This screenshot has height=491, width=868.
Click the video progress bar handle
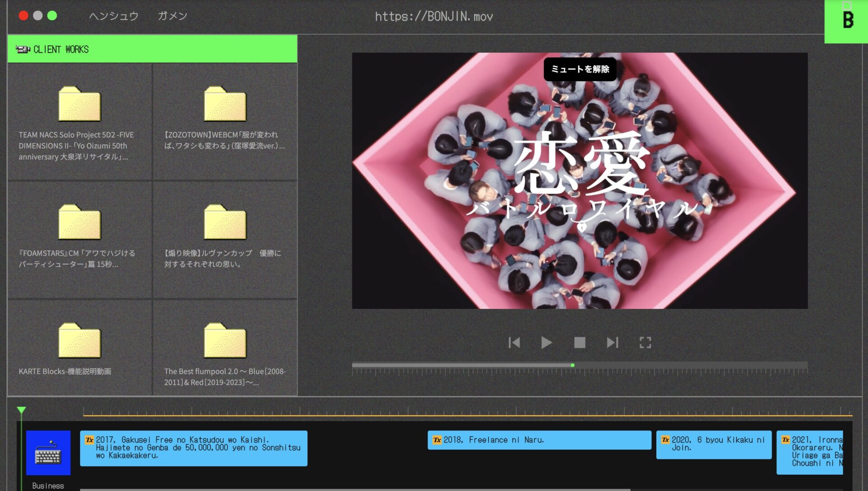573,365
